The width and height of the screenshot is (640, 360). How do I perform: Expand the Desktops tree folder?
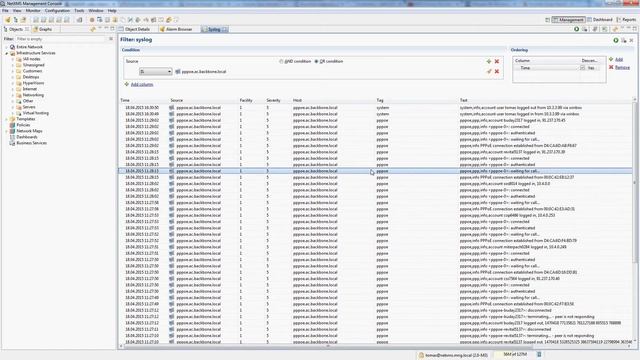13,77
